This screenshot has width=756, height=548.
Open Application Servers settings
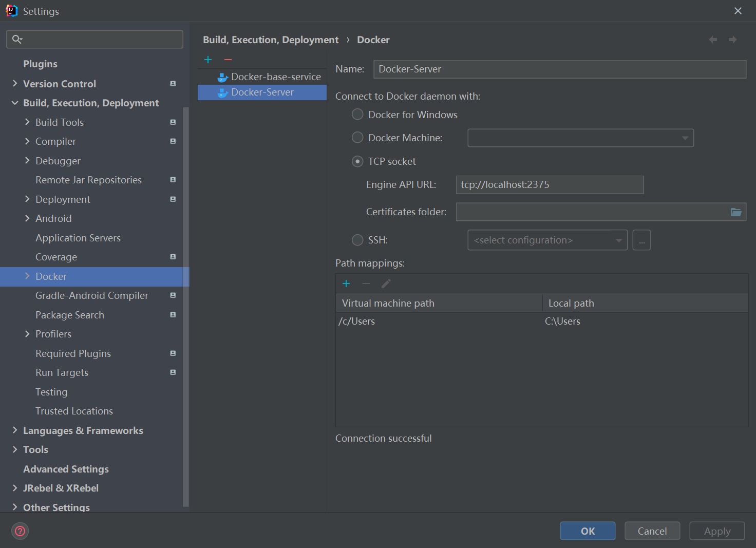click(x=78, y=238)
